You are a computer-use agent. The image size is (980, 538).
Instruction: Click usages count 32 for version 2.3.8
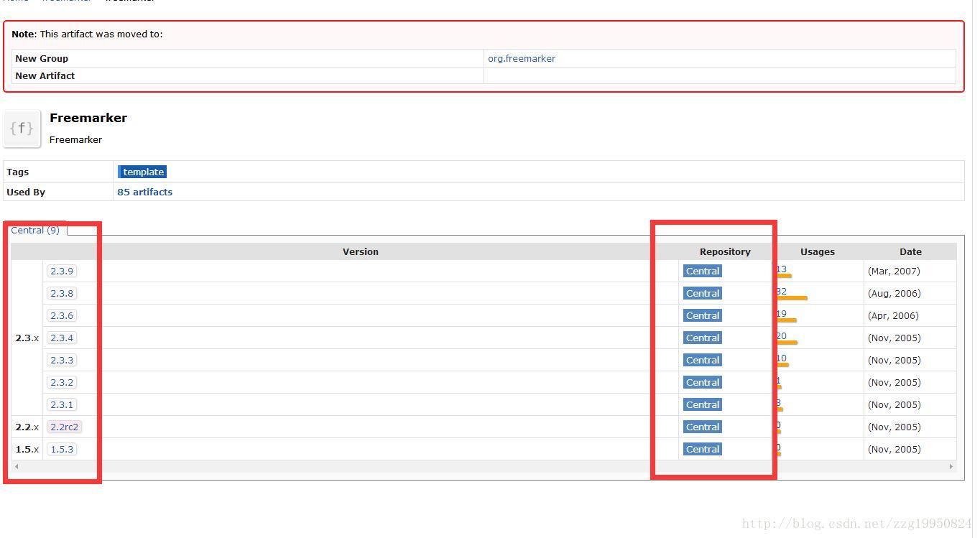coord(782,292)
